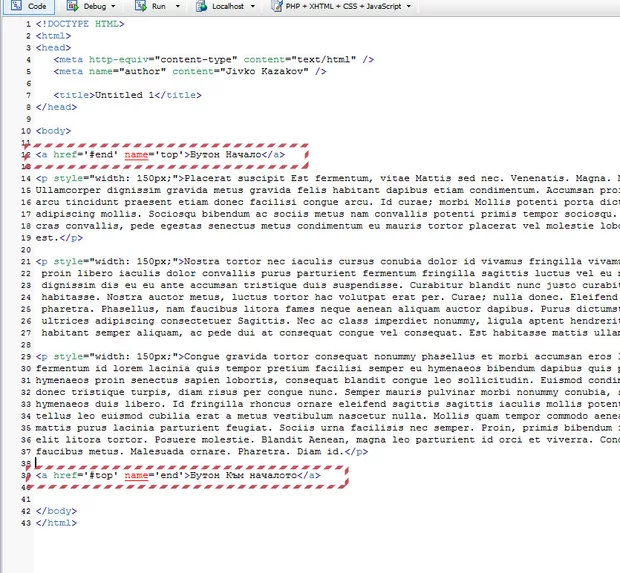Screen dimensions: 620x573
Task: Click the anchor line with name='end'
Action: pos(178,475)
